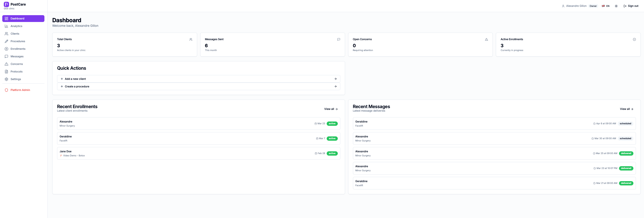Click clock icon next to Mar 30 at 09:00 AM

[x=593, y=139]
